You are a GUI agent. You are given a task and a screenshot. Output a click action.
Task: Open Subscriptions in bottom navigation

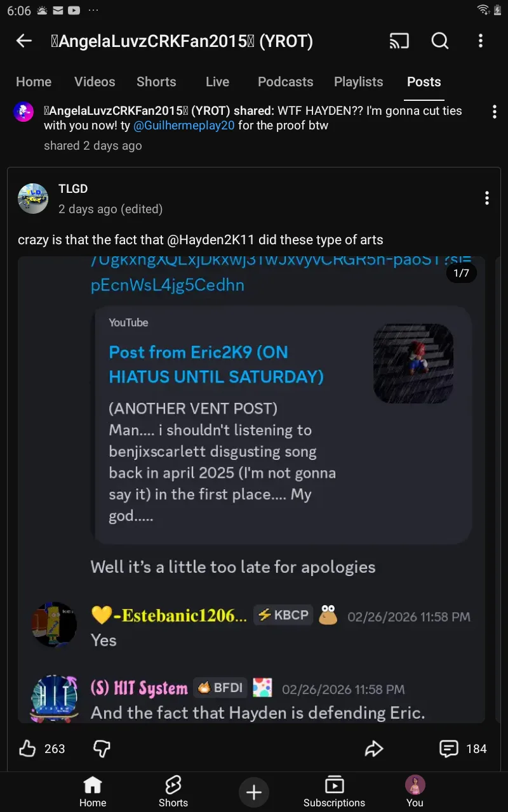[334, 792]
